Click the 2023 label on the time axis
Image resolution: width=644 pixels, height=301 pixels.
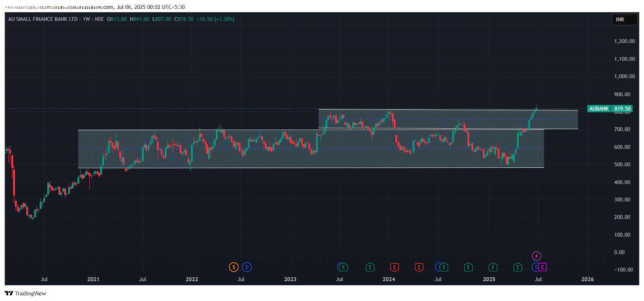tap(290, 279)
